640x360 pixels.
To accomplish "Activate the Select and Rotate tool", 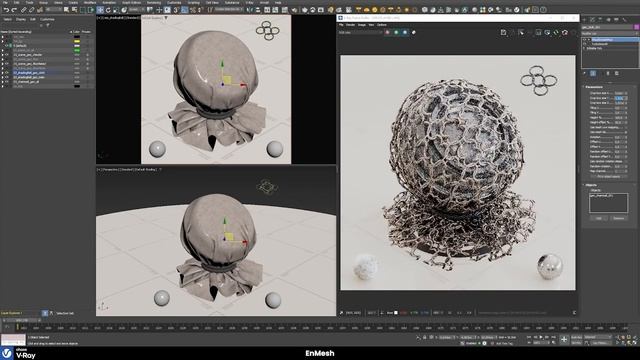I will tap(108, 10).
